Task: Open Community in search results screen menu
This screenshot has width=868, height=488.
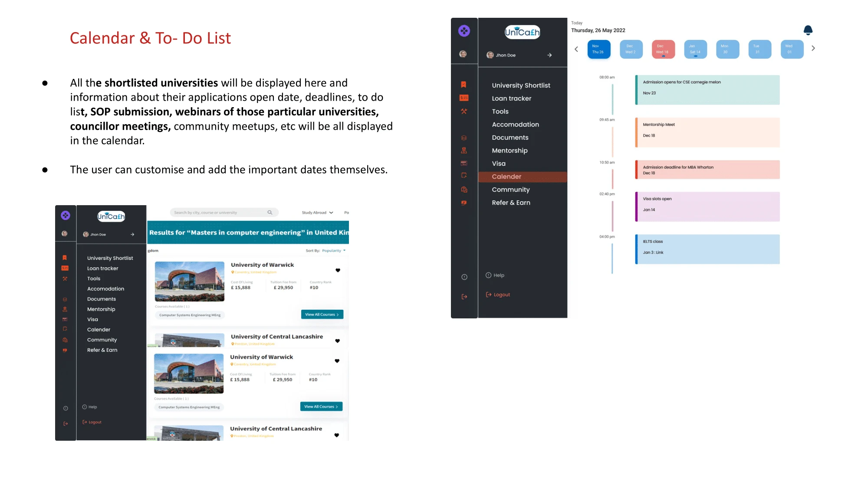Action: click(102, 340)
